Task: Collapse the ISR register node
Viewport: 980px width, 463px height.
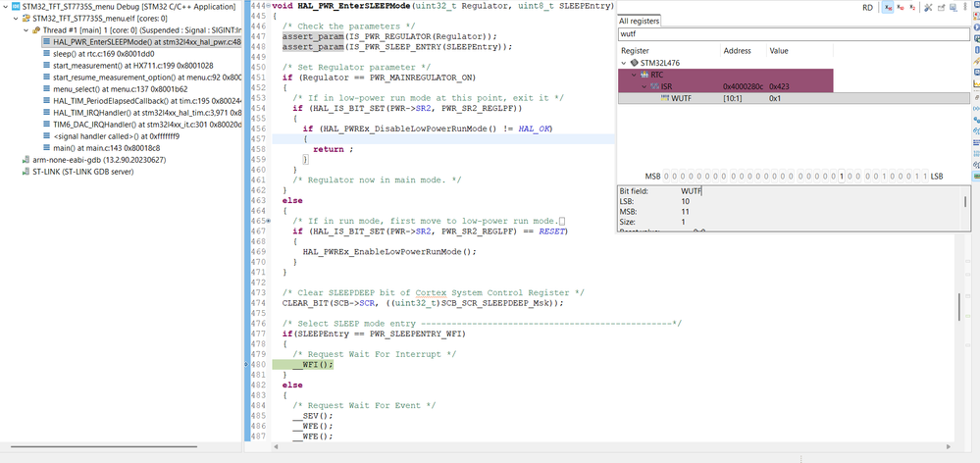Action: pyautogui.click(x=644, y=86)
